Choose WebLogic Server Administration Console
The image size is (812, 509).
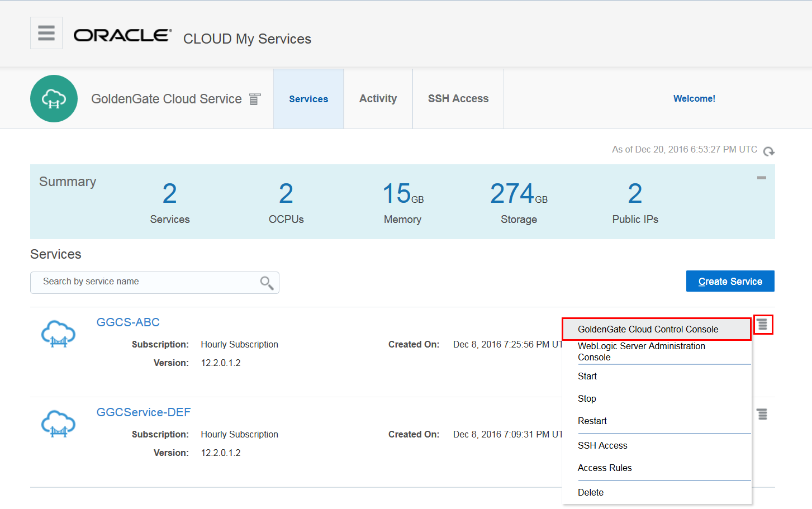(641, 351)
